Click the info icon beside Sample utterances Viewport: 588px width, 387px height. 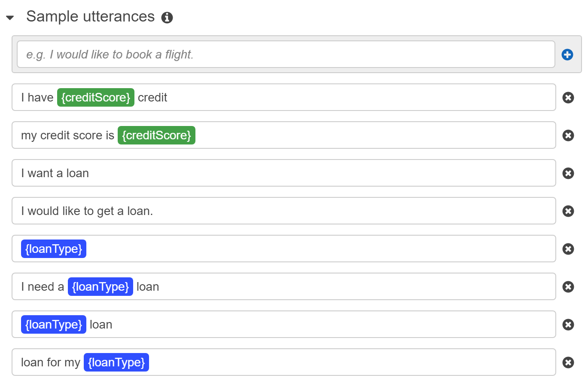[167, 18]
